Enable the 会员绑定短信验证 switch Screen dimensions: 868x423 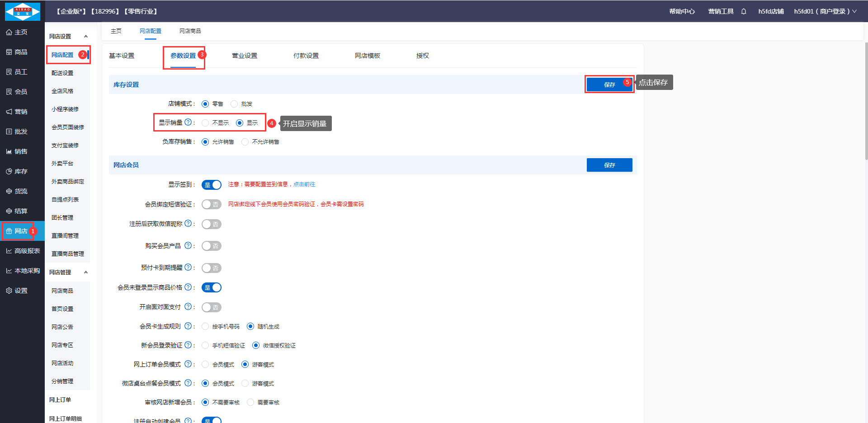212,204
